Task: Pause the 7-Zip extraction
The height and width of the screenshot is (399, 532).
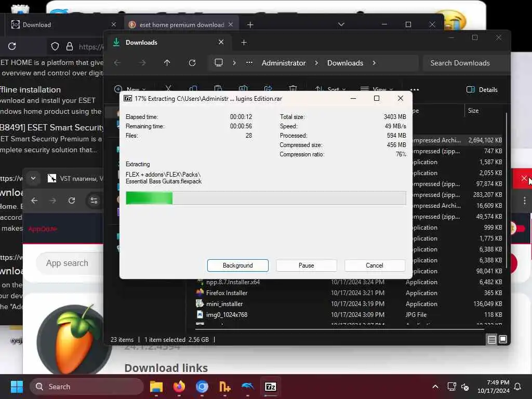Action: pos(306,265)
